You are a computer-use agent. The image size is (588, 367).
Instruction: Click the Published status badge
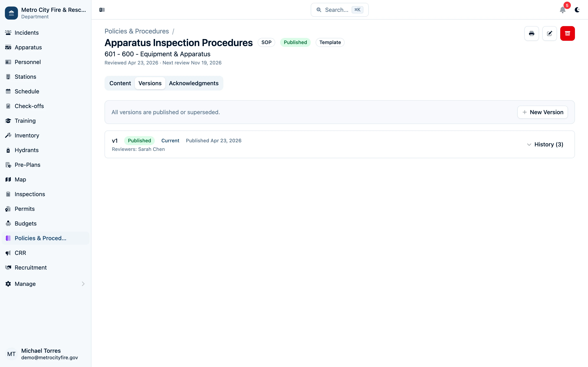click(x=295, y=42)
